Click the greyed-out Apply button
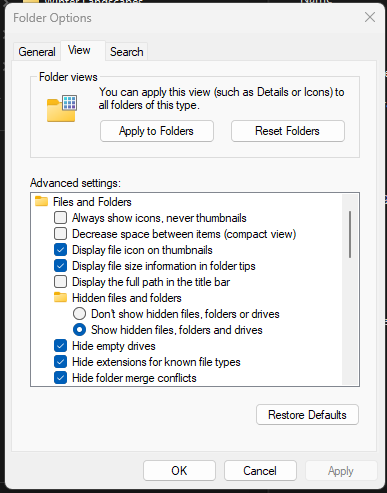 [x=341, y=471]
